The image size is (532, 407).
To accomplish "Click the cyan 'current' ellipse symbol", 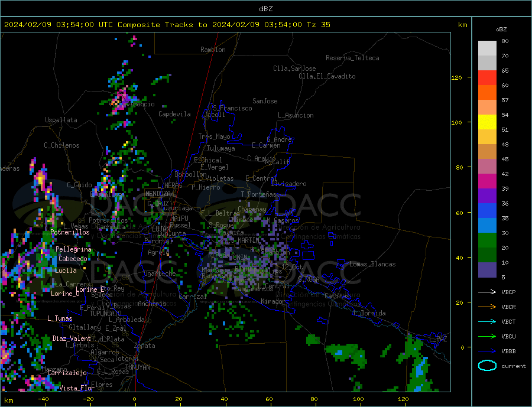I will pyautogui.click(x=487, y=366).
